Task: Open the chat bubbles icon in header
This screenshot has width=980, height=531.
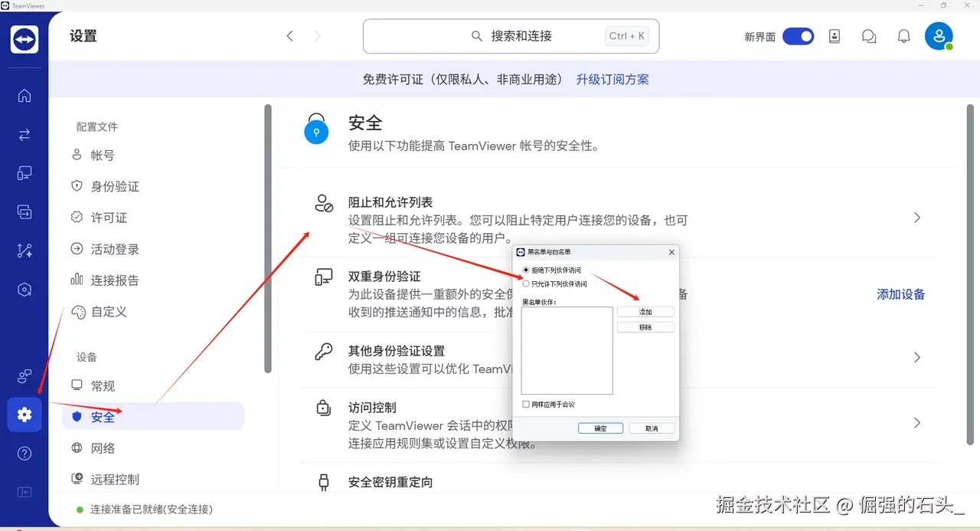Action: (x=869, y=36)
